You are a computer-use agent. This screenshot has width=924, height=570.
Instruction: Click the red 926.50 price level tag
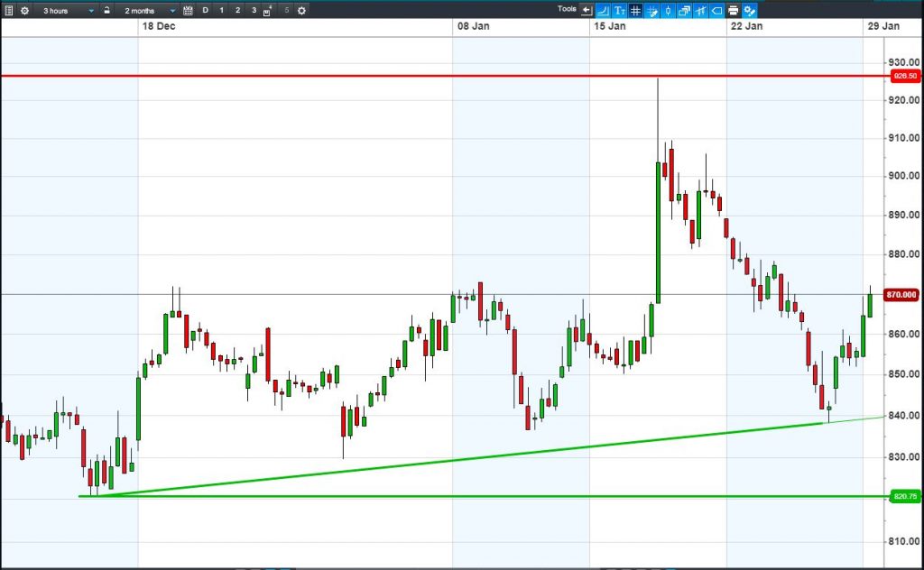905,76
